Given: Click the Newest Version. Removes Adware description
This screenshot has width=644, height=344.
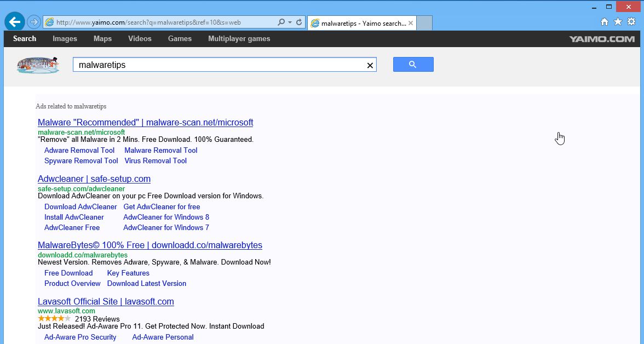Looking at the screenshot, I should point(154,262).
